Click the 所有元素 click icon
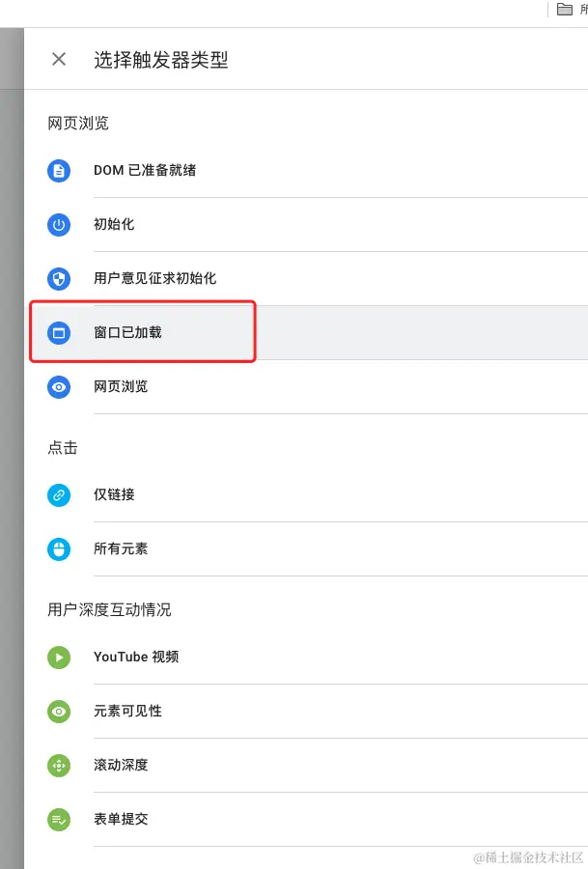This screenshot has height=869, width=588. [x=58, y=549]
